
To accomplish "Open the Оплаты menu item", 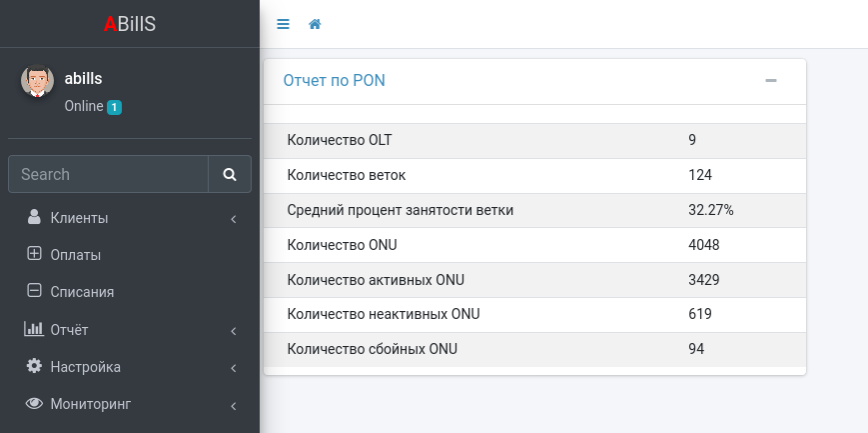I will 76,255.
